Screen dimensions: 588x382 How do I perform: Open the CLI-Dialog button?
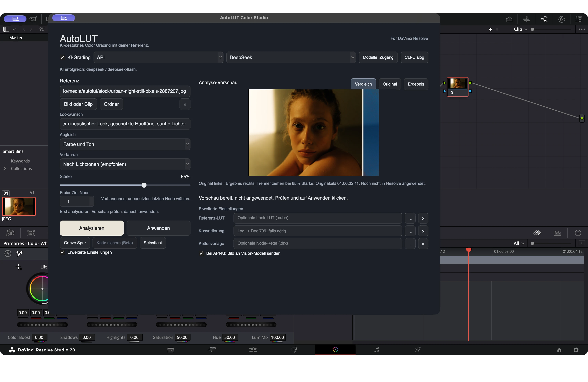414,58
